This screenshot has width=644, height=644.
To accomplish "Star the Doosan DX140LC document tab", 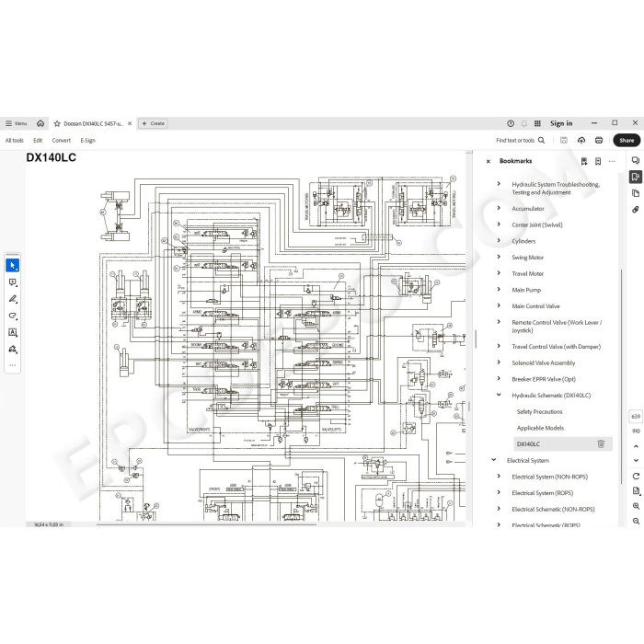I will coord(57,123).
